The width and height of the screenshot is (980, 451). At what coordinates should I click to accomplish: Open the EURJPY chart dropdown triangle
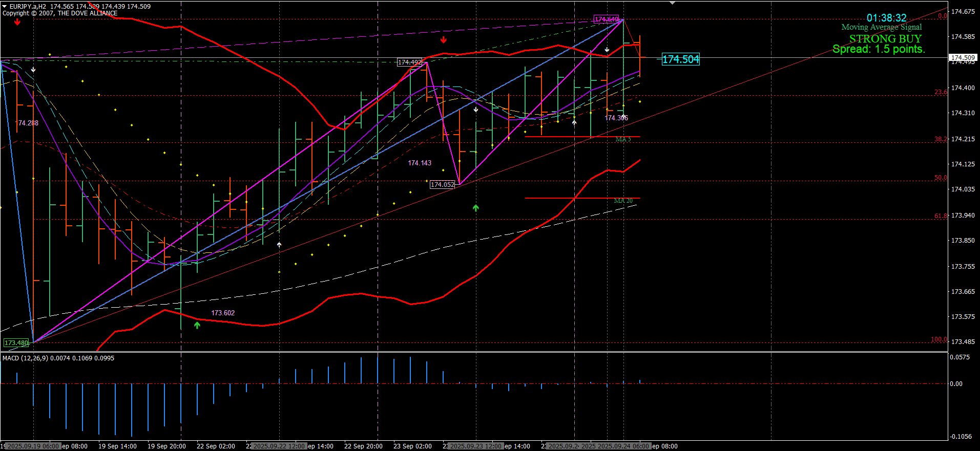click(5, 6)
